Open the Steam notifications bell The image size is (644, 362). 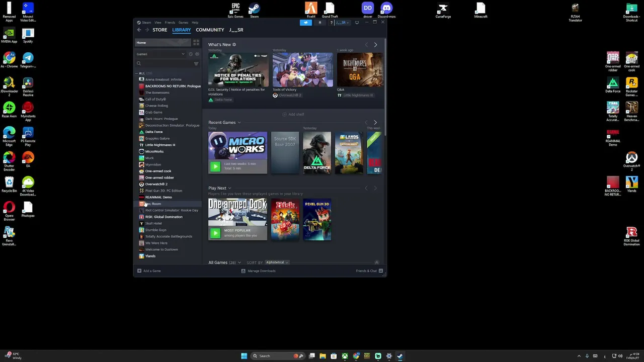pos(319,23)
